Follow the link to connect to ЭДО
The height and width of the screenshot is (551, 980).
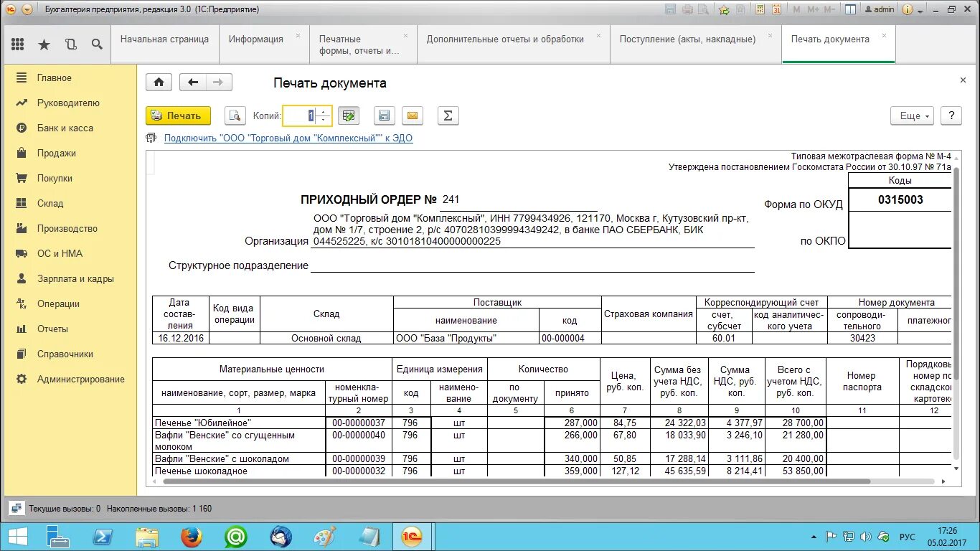click(288, 138)
